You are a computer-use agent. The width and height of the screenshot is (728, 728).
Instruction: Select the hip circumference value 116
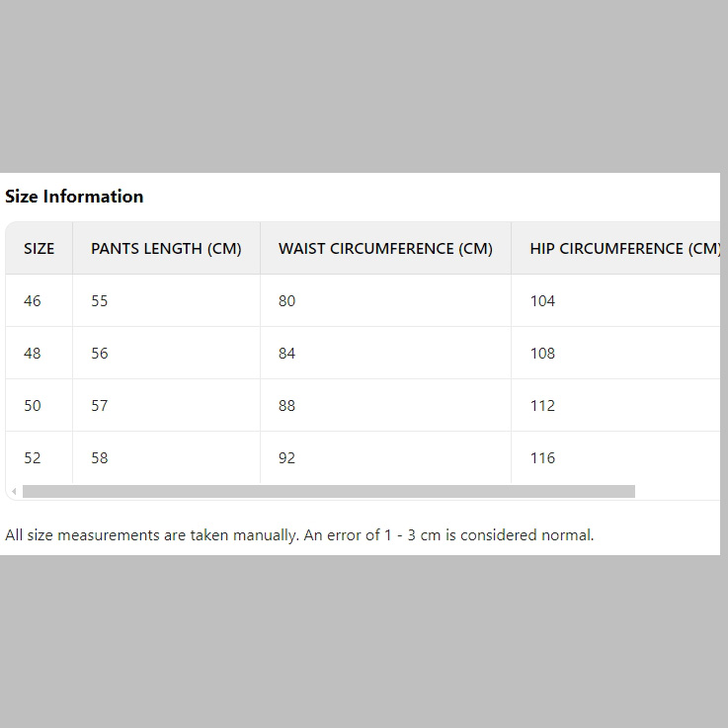click(x=542, y=458)
